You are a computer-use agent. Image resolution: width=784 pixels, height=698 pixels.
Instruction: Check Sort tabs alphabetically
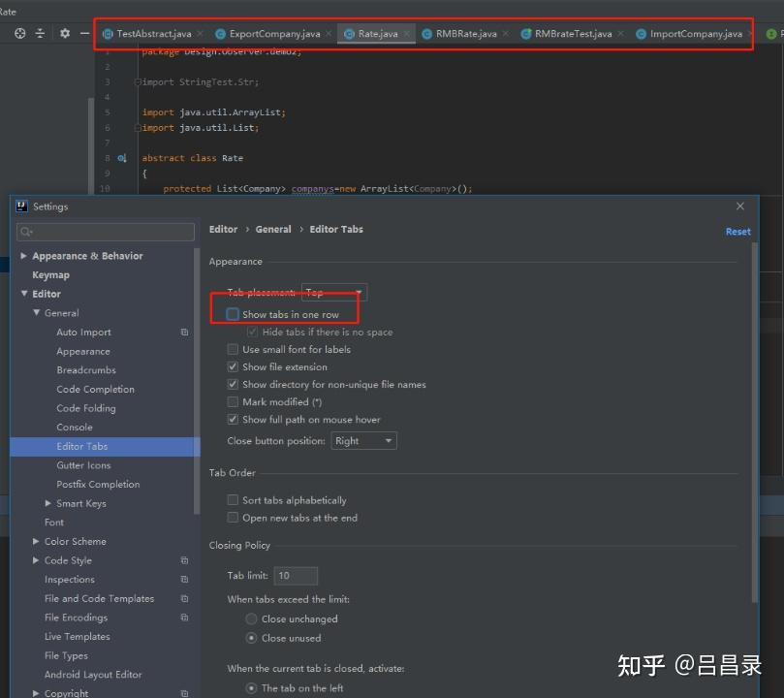[x=233, y=500]
